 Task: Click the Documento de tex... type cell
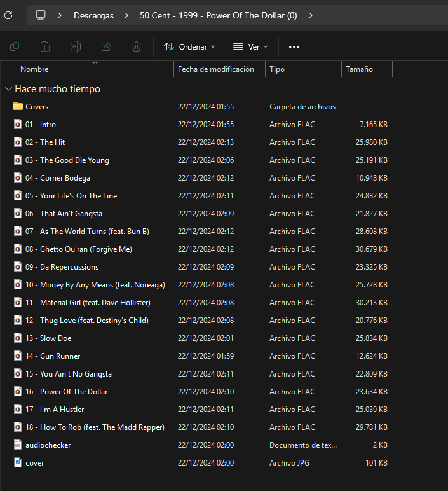point(303,445)
